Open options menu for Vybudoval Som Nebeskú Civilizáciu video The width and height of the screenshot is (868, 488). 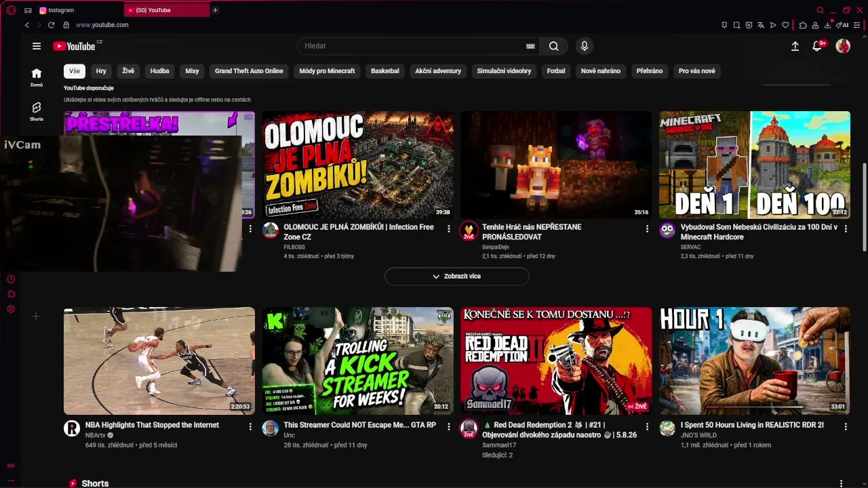(x=846, y=229)
